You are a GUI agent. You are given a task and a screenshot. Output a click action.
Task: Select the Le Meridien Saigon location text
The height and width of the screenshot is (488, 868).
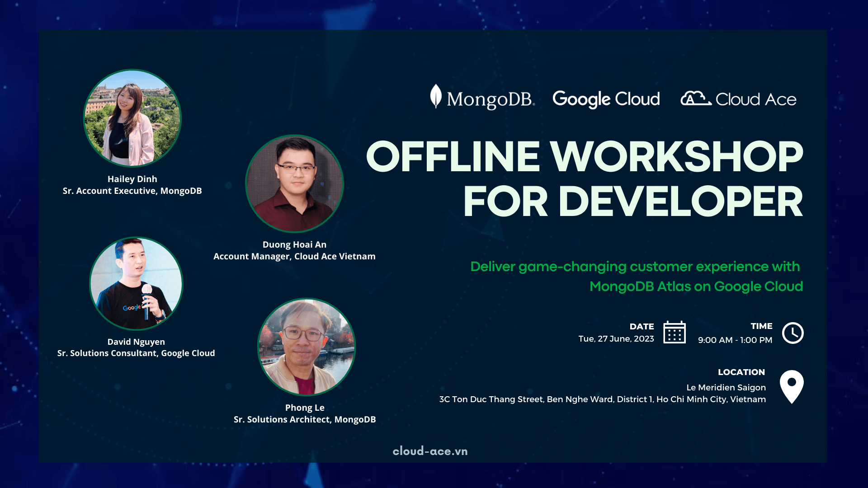[725, 387]
